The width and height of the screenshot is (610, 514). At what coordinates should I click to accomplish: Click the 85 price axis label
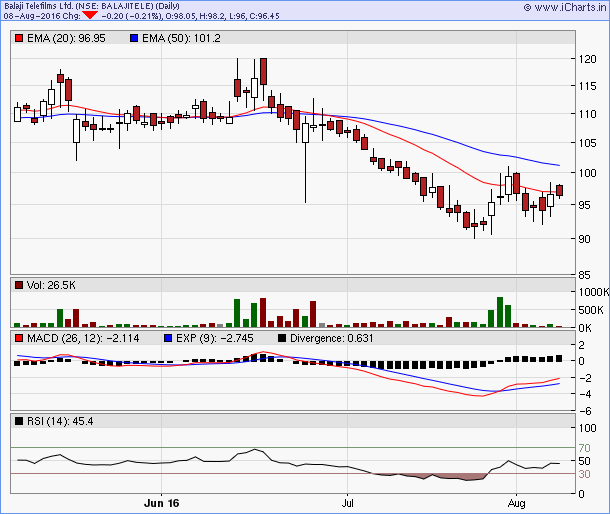coord(584,275)
